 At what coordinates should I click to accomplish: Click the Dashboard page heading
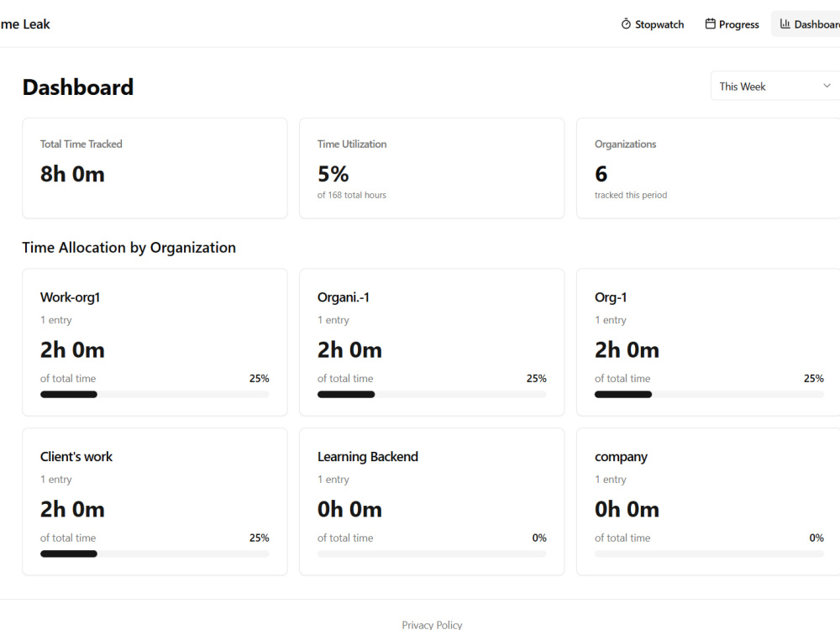point(78,87)
